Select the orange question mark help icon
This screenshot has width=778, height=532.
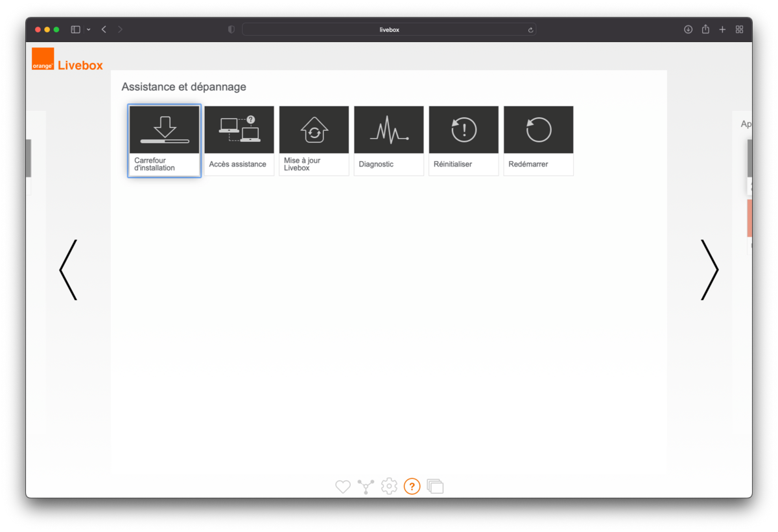click(412, 486)
